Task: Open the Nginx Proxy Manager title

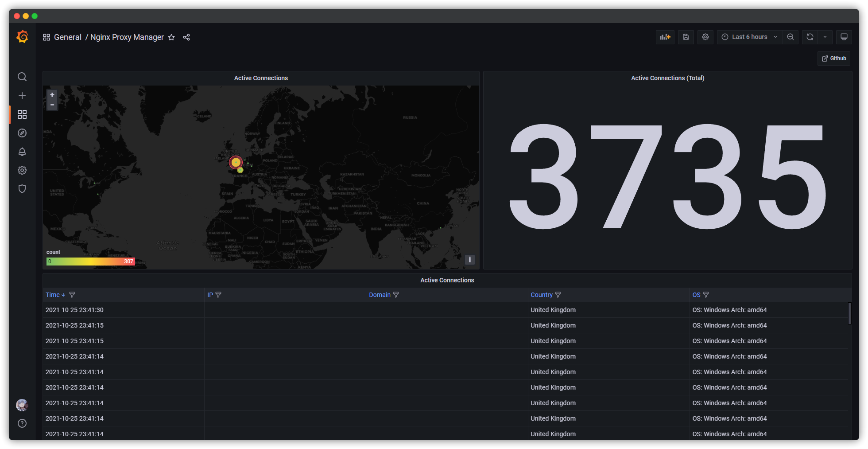Action: pyautogui.click(x=127, y=37)
